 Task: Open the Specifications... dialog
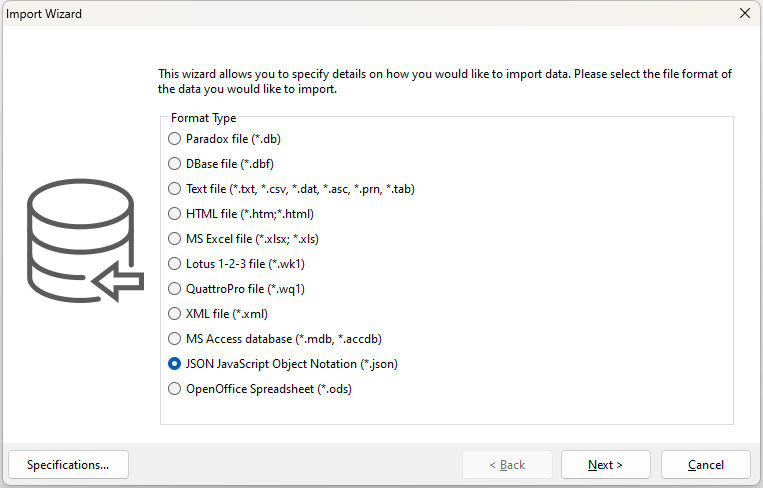(x=68, y=465)
